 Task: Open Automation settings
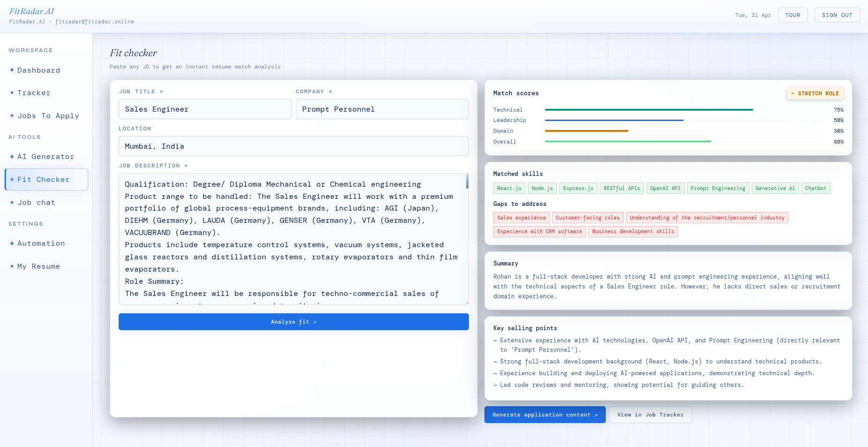pyautogui.click(x=46, y=243)
